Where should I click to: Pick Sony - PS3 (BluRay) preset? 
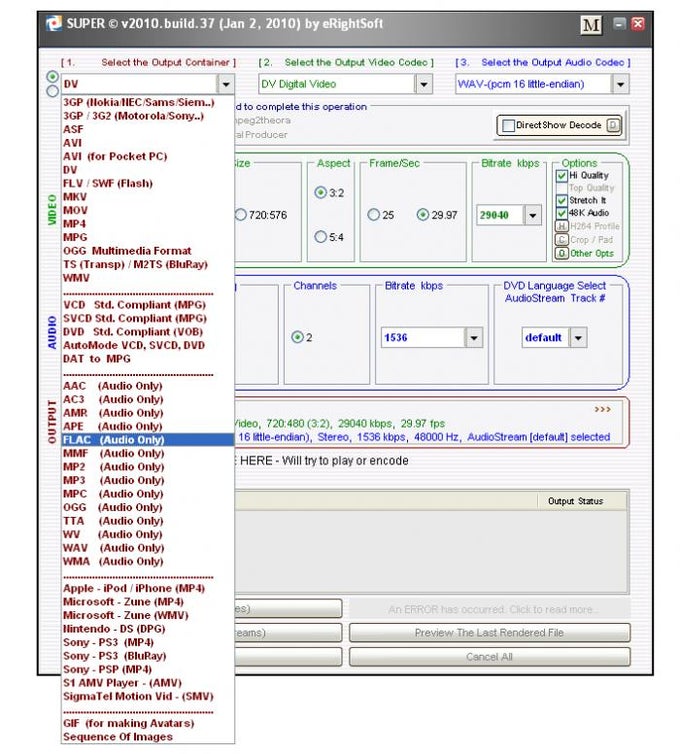tap(148, 655)
